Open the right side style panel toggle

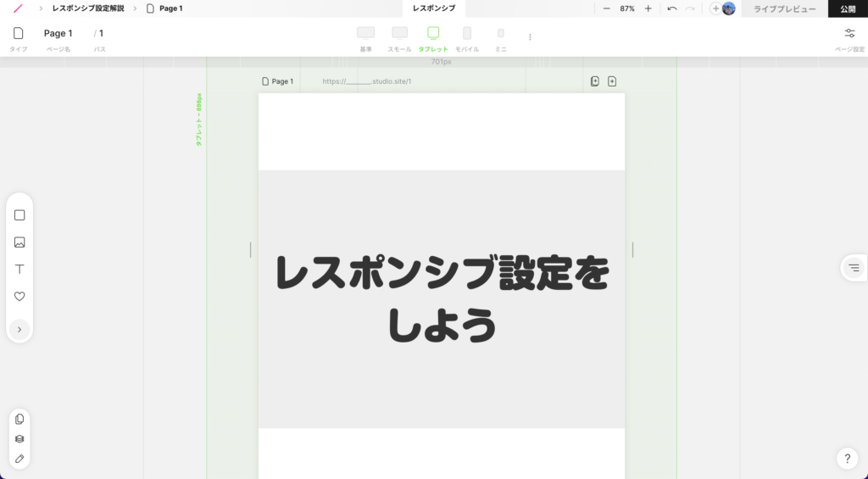click(854, 268)
